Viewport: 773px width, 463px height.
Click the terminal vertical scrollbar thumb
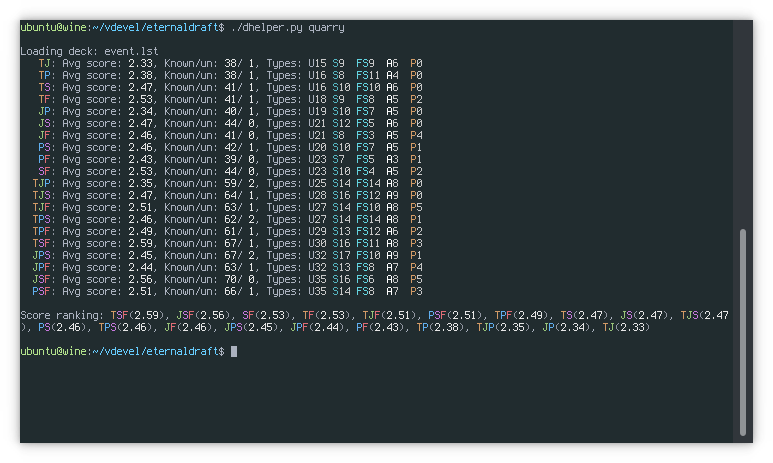(x=742, y=332)
